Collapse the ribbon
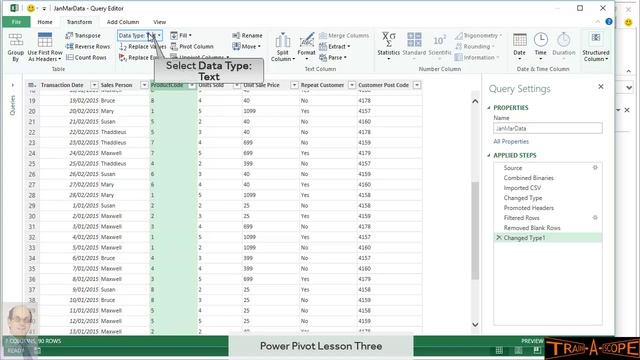The width and height of the screenshot is (640, 360). (x=597, y=22)
